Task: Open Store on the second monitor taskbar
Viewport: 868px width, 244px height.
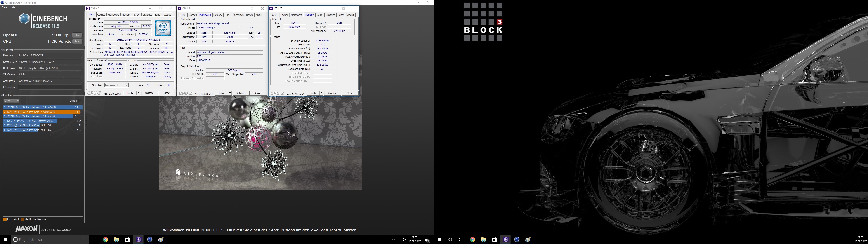Action: tap(495, 240)
